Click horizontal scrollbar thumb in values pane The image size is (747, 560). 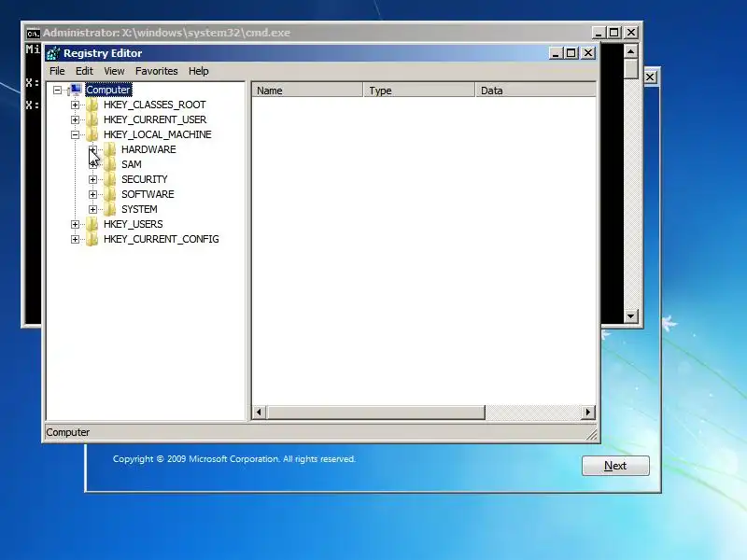[x=376, y=413]
